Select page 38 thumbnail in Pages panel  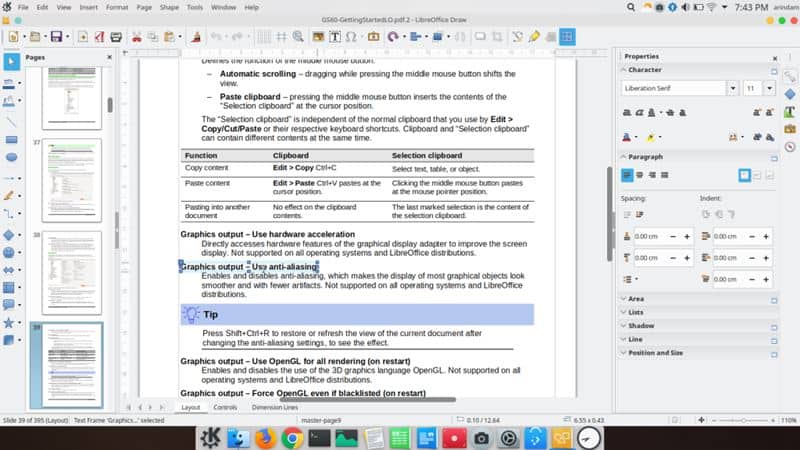click(x=71, y=272)
